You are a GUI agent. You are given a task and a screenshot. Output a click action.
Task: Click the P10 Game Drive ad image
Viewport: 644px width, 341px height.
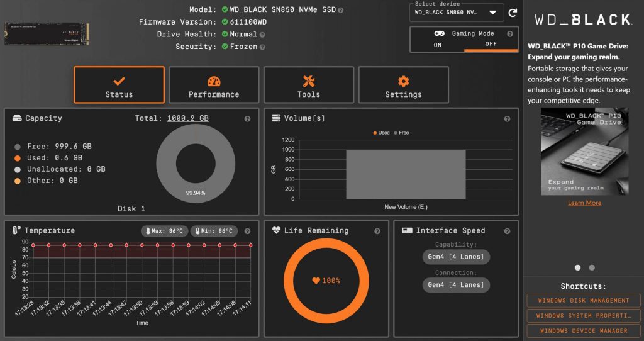point(584,151)
